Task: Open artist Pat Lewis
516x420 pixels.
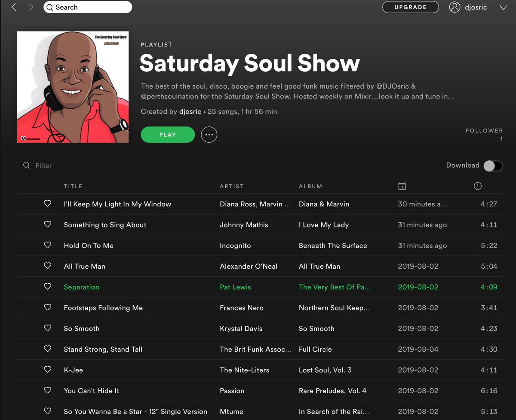Action: click(x=235, y=287)
